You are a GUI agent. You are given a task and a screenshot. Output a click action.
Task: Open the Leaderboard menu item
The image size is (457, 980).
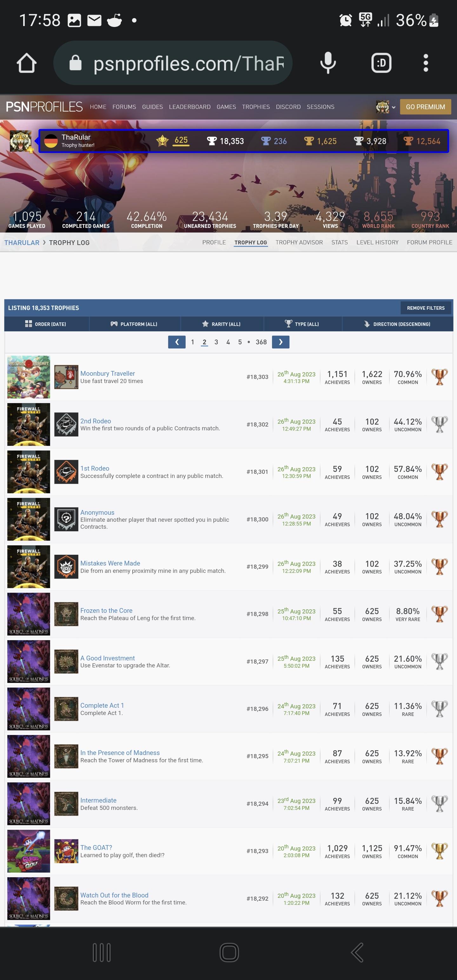coord(189,107)
